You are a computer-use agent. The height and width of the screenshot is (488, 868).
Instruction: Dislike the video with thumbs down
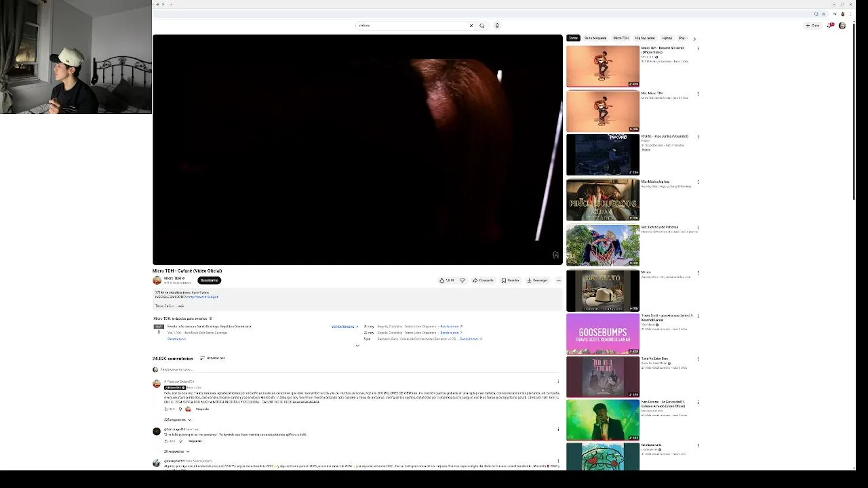(462, 280)
